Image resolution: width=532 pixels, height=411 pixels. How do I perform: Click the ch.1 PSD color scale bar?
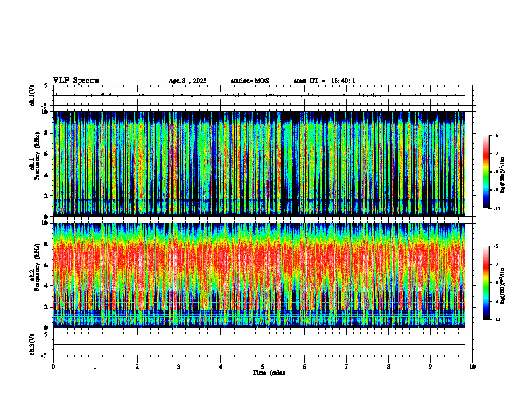486,172
